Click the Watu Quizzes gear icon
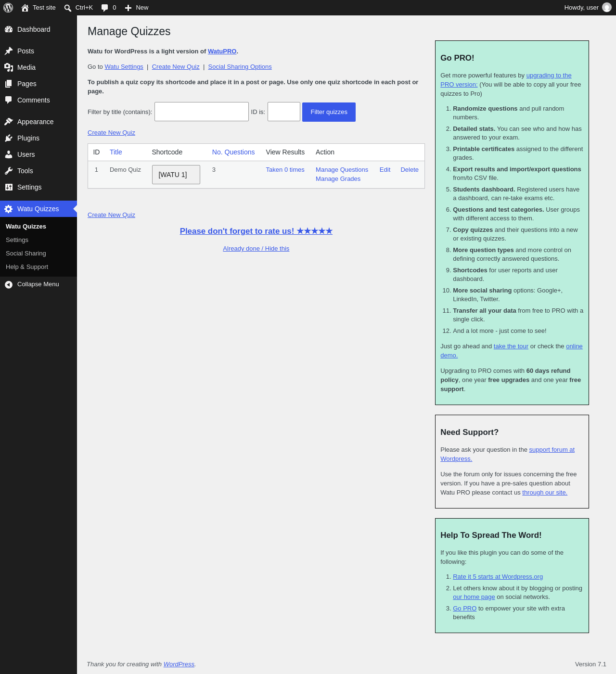The height and width of the screenshot is (674, 616). [9, 209]
